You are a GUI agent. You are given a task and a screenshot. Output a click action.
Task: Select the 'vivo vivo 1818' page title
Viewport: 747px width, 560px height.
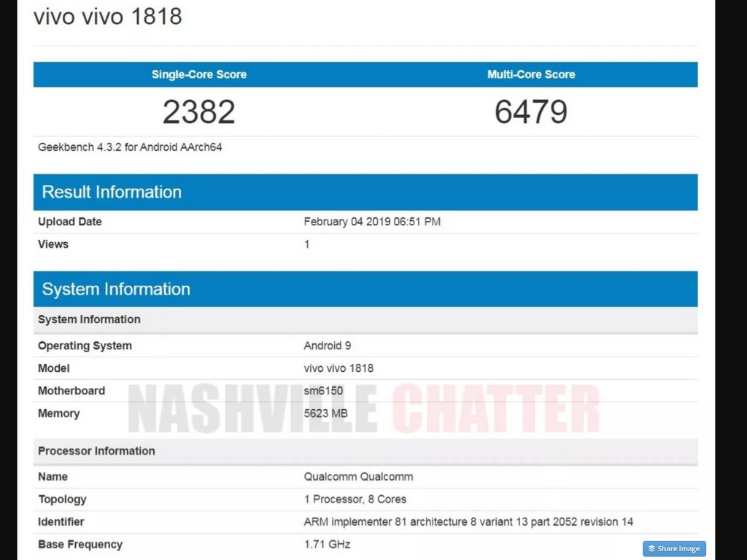pos(108,17)
